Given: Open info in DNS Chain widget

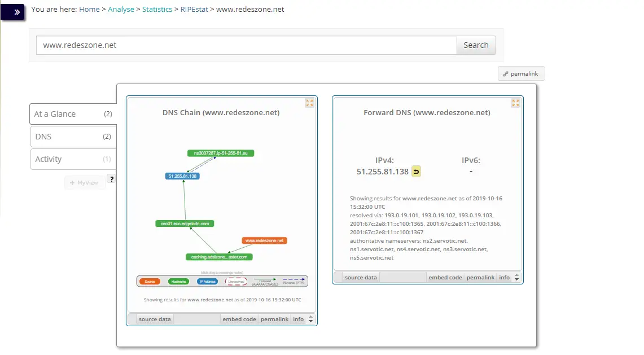Looking at the screenshot, I should [x=298, y=319].
